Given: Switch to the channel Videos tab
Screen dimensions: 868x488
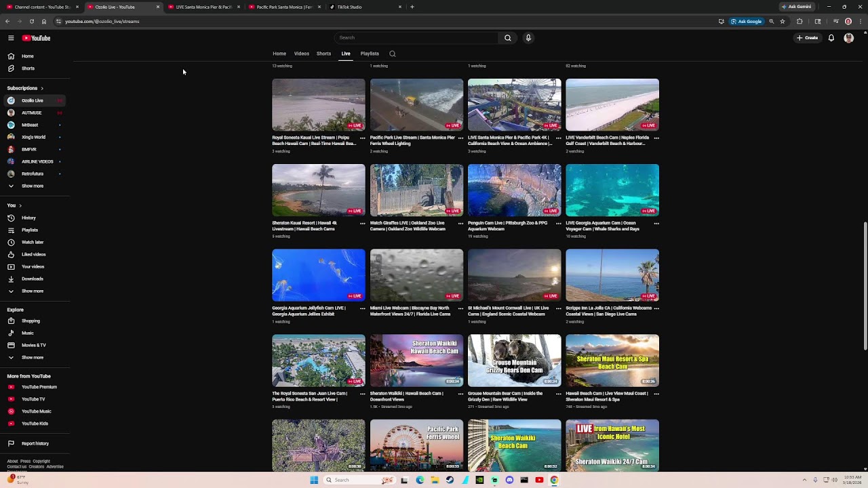Looking at the screenshot, I should 302,54.
